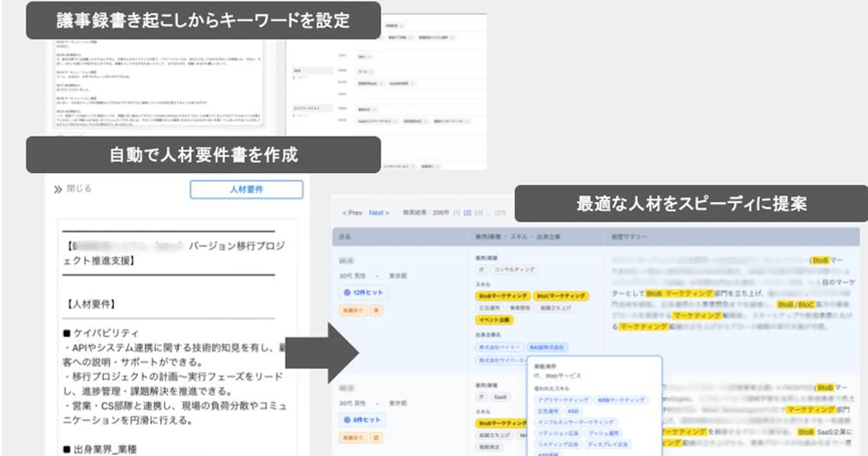868x456 pixels.
Task: Open the 株式会社ペイミー company tag
Action: tap(498, 347)
